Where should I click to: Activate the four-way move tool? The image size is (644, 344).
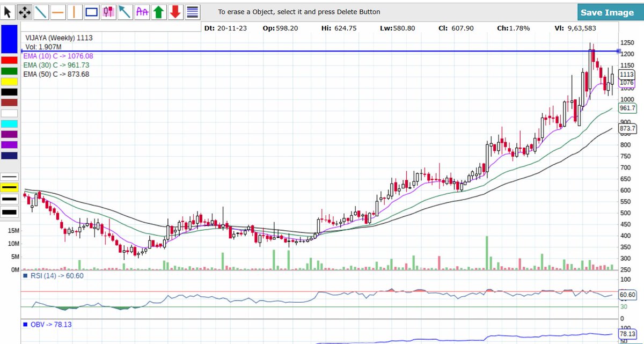[24, 11]
